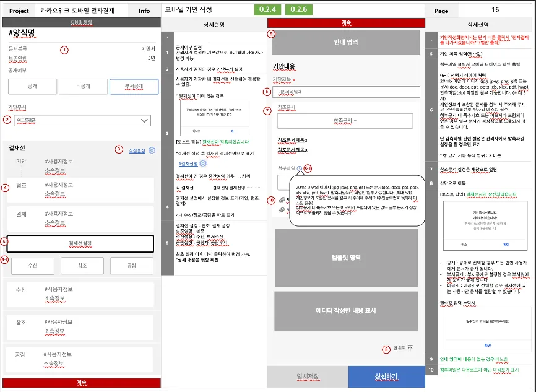The image size is (536, 392).
Task: Click the 수신 #사용자정보 recipient card
Action: (x=80, y=294)
